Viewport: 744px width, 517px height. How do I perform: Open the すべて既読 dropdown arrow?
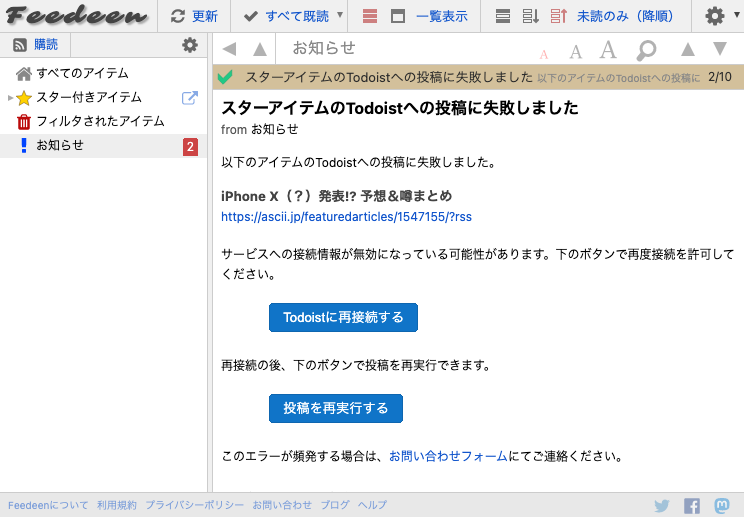(x=340, y=15)
